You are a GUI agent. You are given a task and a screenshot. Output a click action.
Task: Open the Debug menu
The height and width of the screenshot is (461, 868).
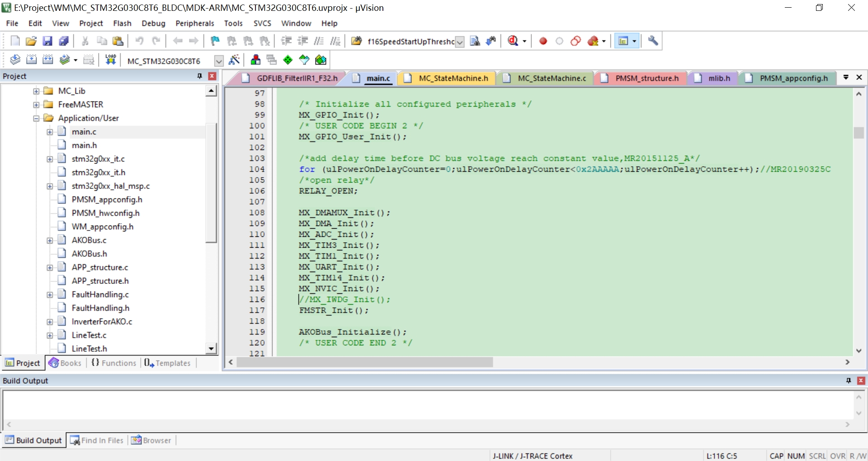click(x=153, y=23)
